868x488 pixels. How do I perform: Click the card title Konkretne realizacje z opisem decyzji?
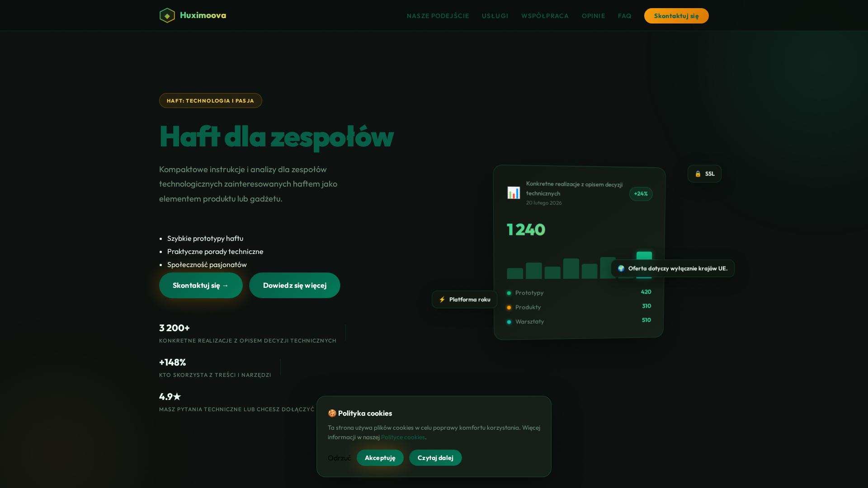[574, 189]
